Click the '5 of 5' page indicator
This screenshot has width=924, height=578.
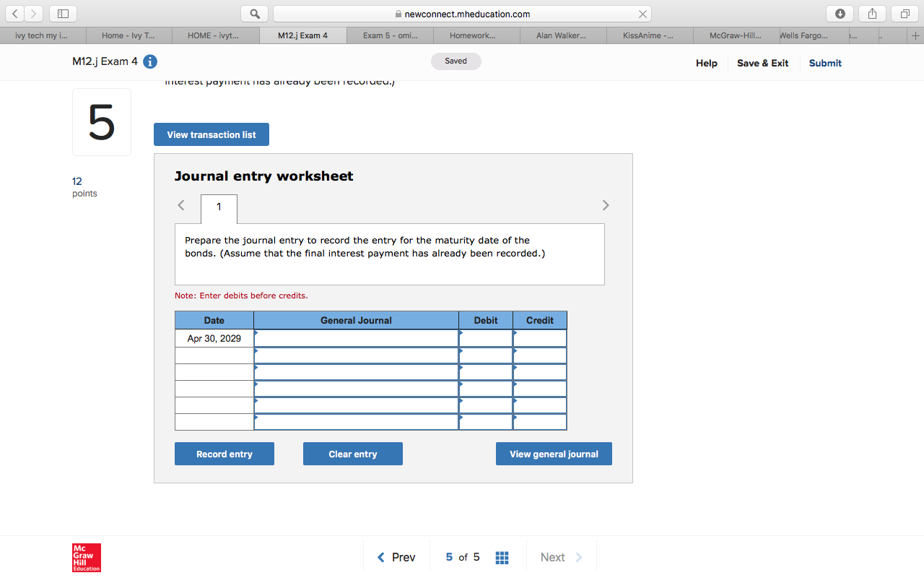click(x=463, y=557)
